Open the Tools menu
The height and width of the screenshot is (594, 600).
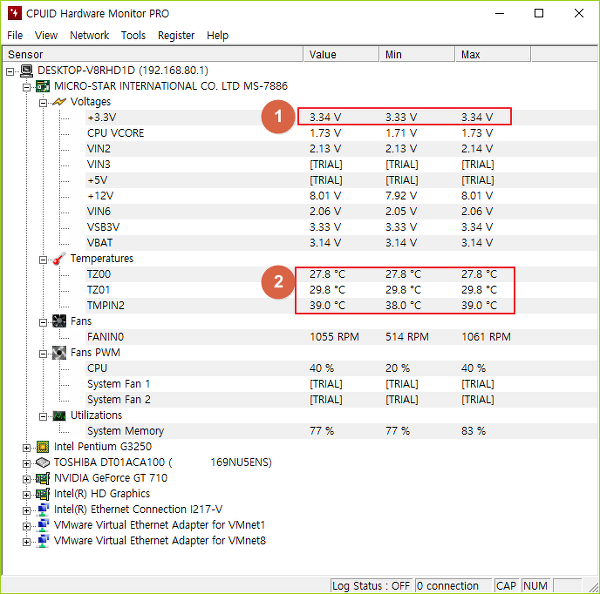coord(133,35)
